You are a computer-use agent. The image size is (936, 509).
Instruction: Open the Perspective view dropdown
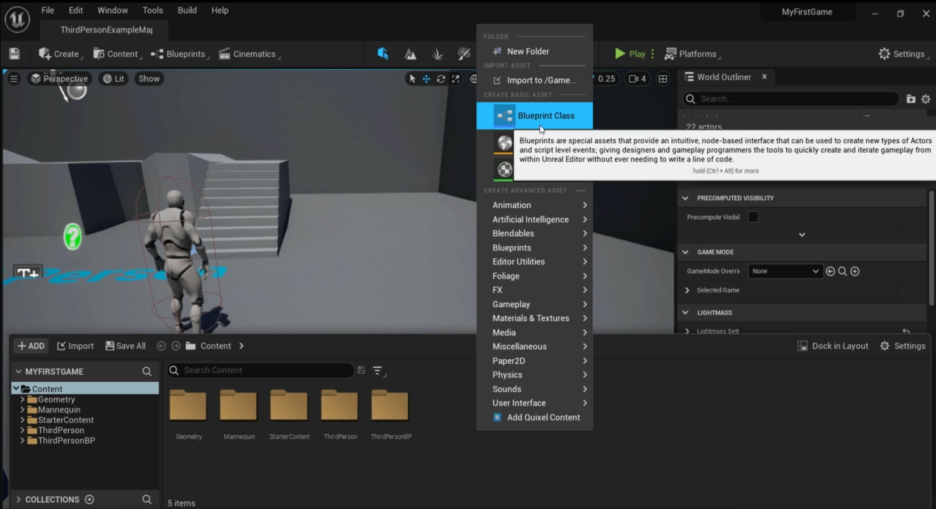coord(59,79)
